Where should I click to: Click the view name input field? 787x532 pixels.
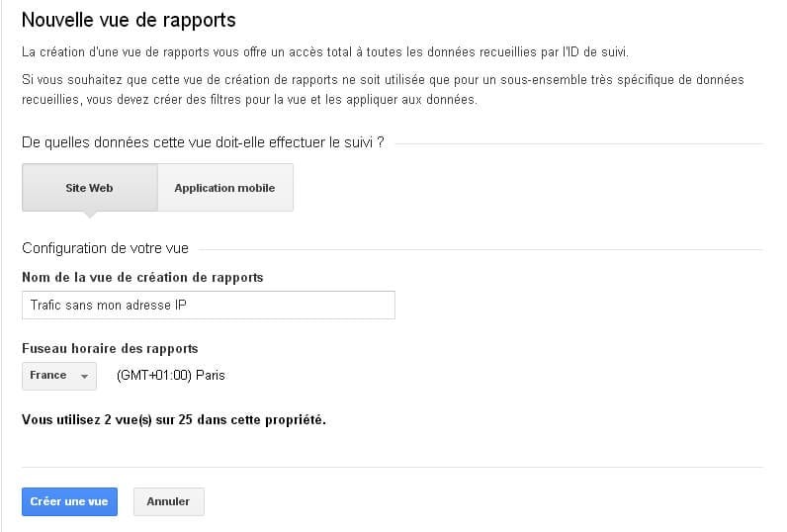click(208, 306)
